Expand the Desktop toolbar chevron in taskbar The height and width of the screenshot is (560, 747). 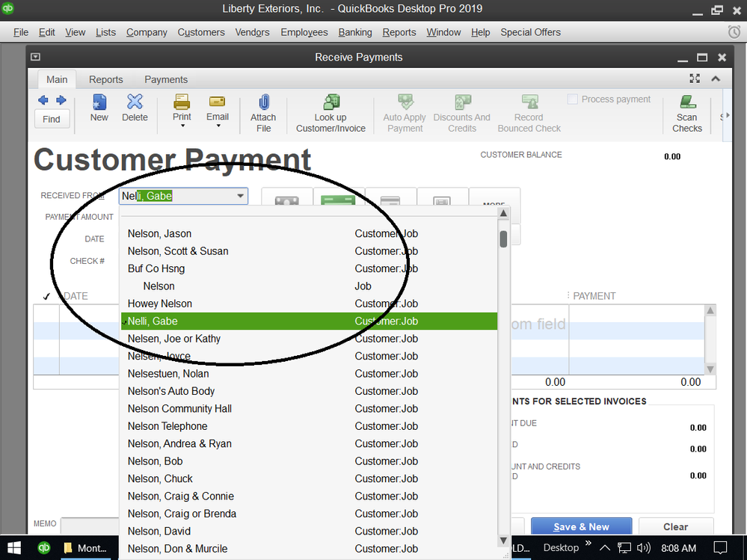coord(588,544)
